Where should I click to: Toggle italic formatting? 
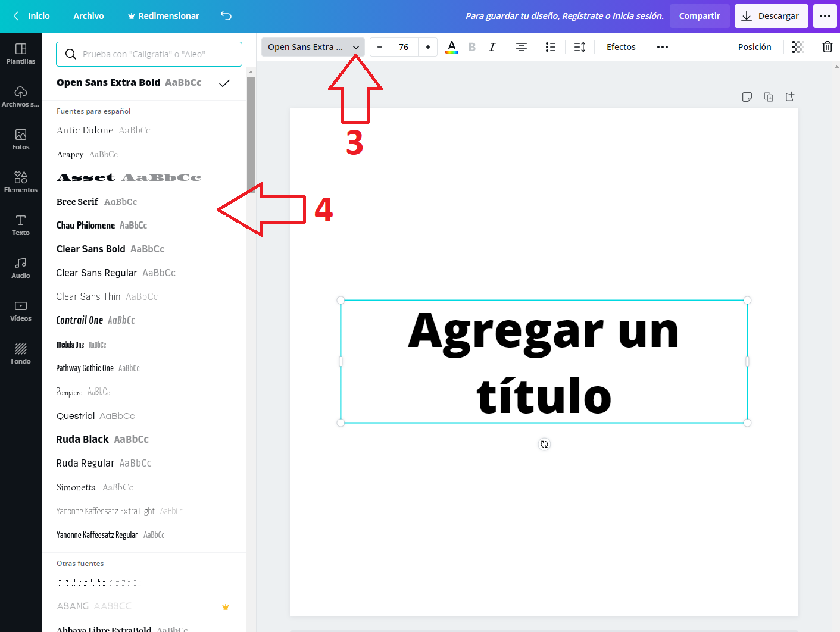[x=492, y=47]
